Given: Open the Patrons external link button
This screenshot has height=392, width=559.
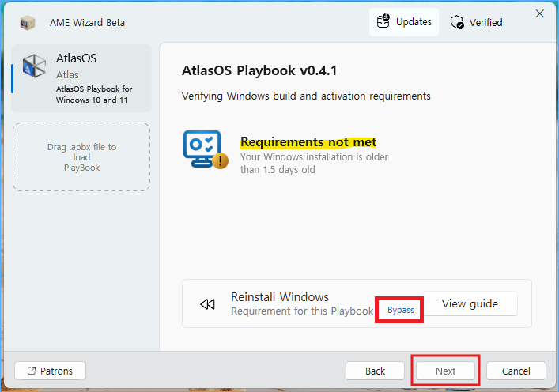Looking at the screenshot, I should tap(51, 371).
